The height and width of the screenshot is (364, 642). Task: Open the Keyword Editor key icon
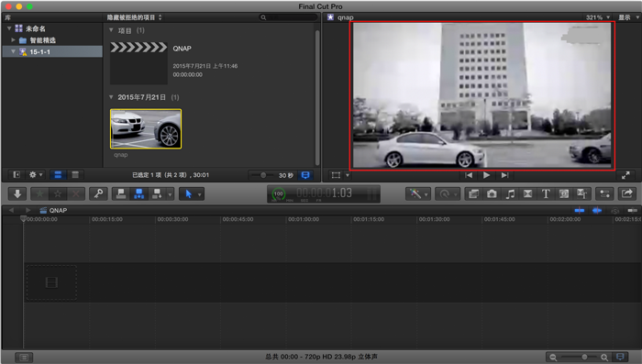coord(98,193)
